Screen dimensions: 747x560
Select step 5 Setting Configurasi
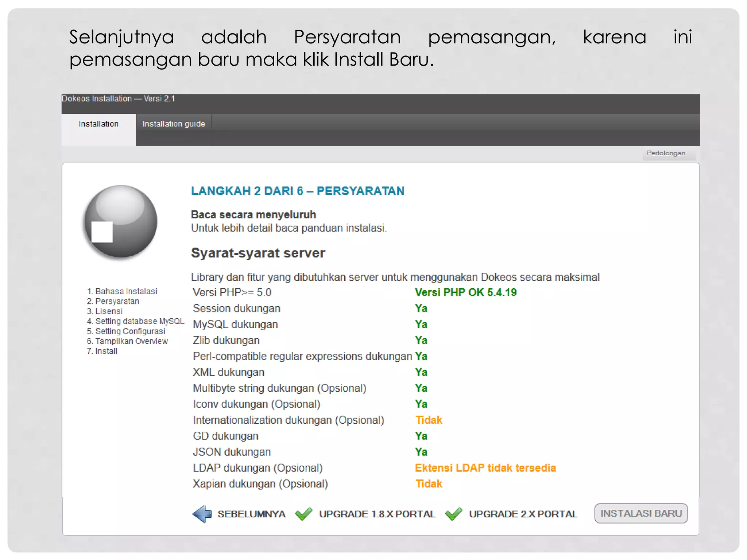[126, 331]
